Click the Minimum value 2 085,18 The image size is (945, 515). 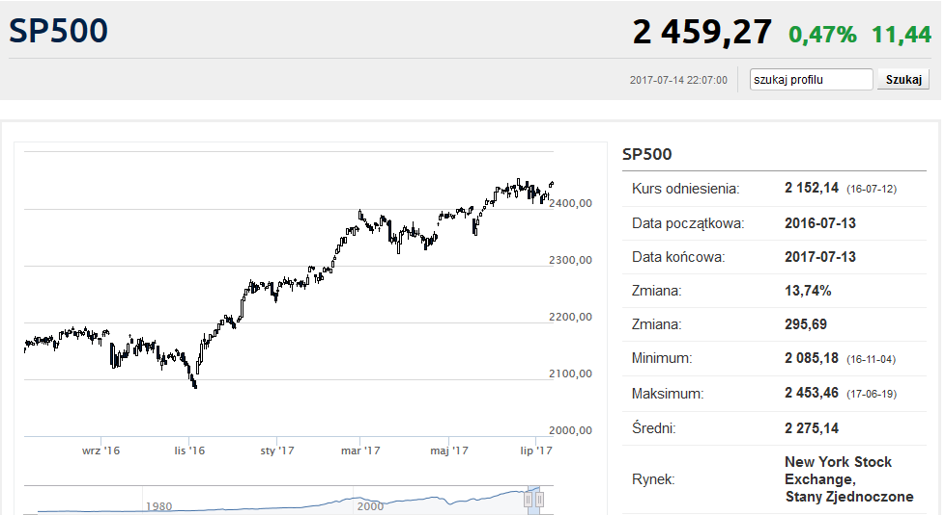pyautogui.click(x=811, y=358)
